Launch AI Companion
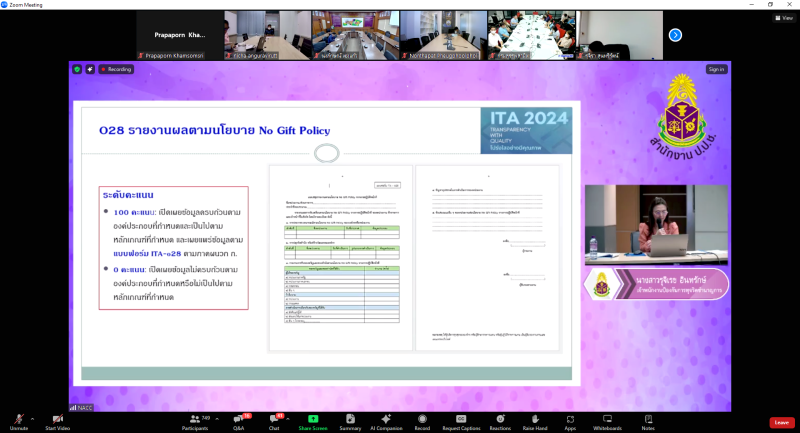 pyautogui.click(x=387, y=420)
